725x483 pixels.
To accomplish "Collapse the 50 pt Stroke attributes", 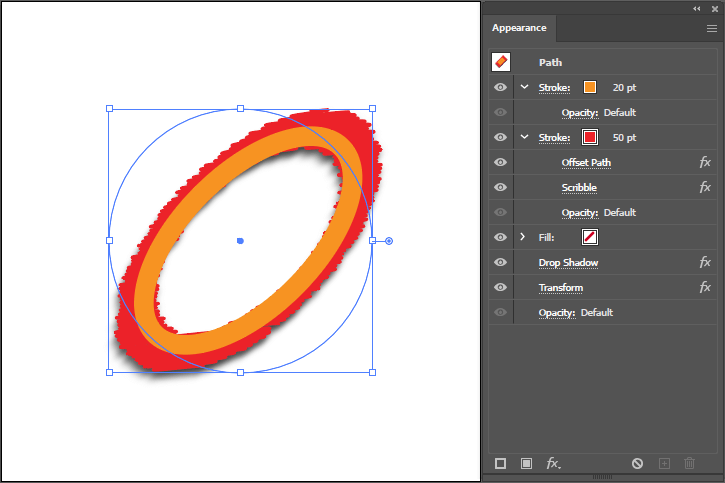I will tap(524, 137).
